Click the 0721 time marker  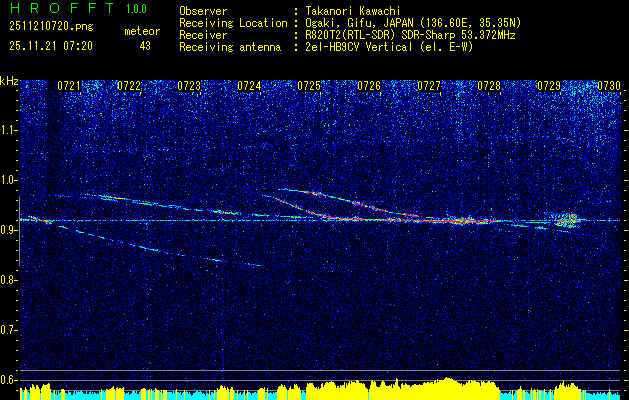(x=69, y=86)
